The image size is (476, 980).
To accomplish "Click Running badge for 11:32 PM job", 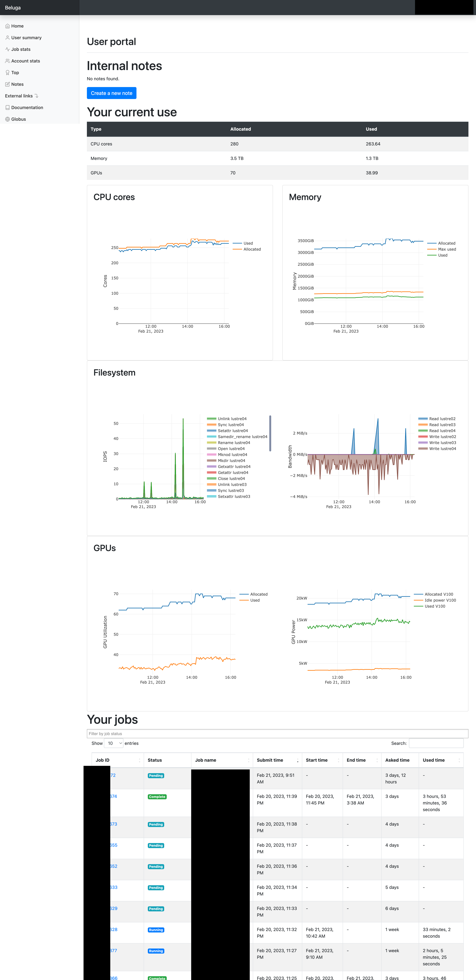I will 156,930.
